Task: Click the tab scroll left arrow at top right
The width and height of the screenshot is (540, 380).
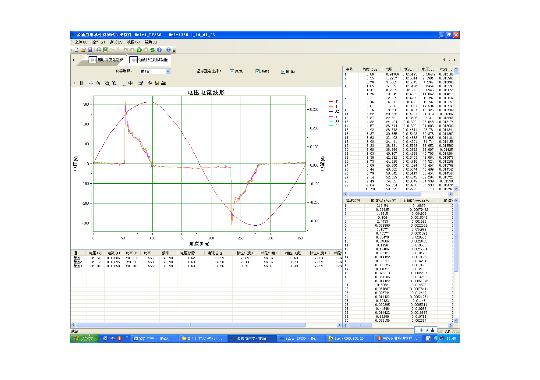Action: (x=445, y=60)
